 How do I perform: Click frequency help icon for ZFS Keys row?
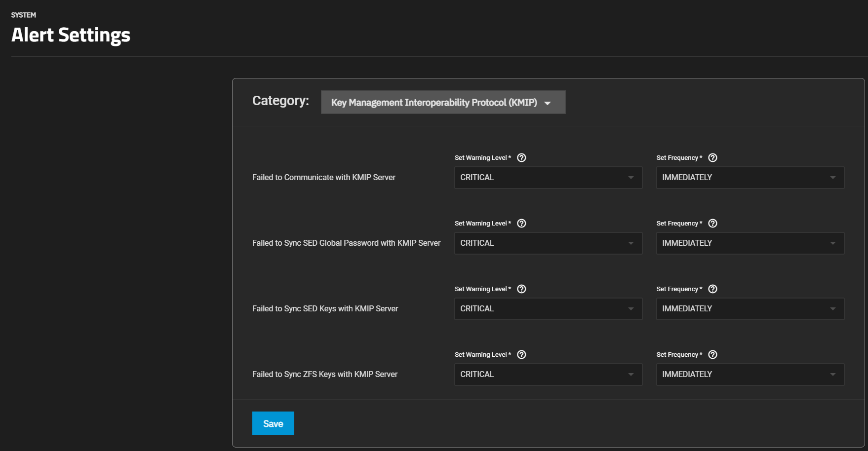click(712, 355)
